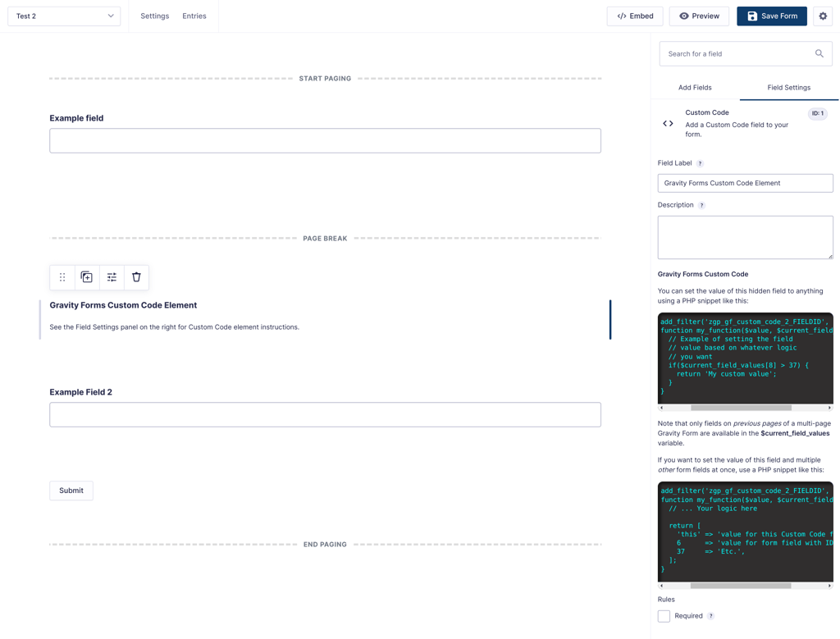
Task: Switch to the Add Fields tab
Action: coord(695,87)
